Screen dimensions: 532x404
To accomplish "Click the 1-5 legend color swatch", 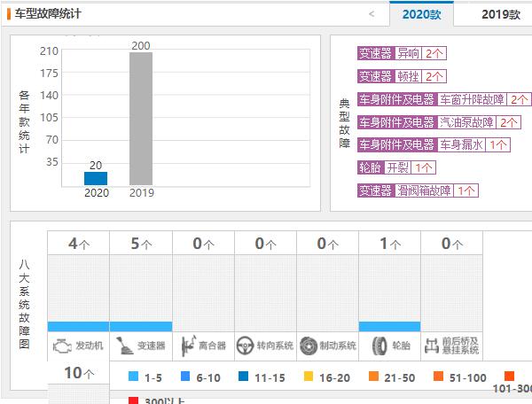I will [x=133, y=377].
